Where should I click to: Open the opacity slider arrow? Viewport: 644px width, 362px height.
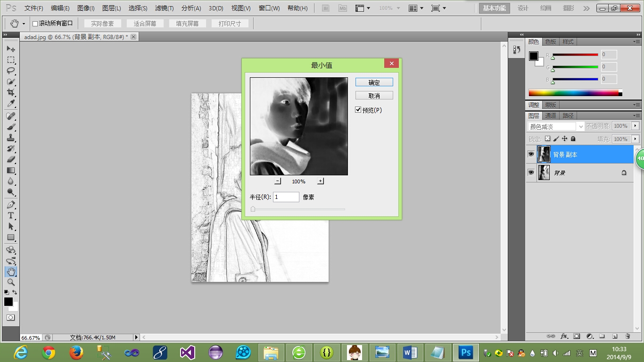pyautogui.click(x=636, y=126)
